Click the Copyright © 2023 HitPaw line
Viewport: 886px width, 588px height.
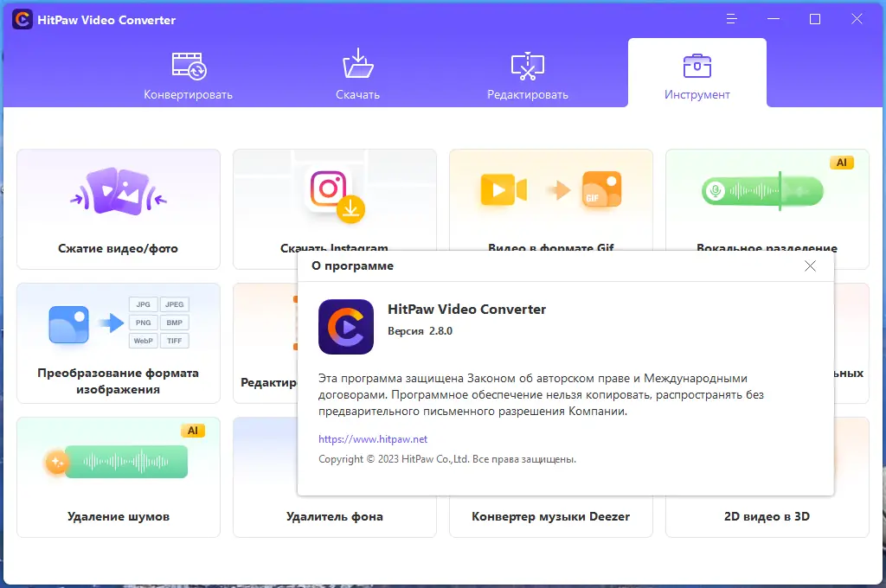[x=447, y=459]
